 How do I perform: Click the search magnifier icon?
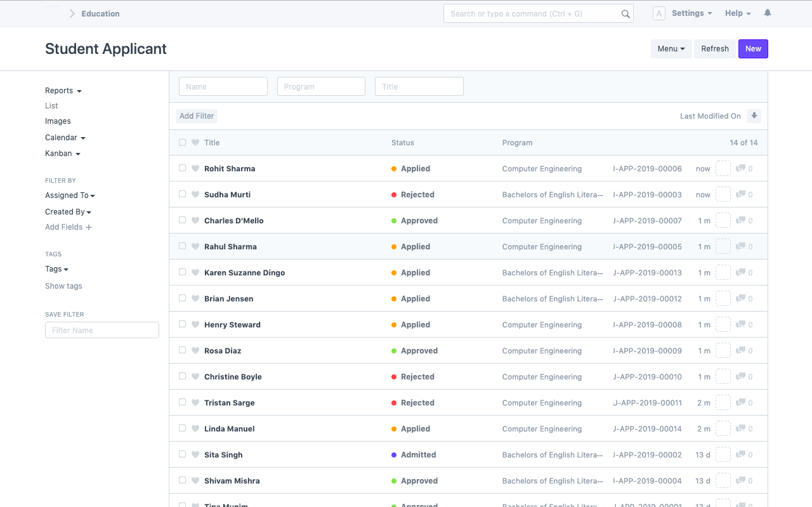click(x=625, y=14)
